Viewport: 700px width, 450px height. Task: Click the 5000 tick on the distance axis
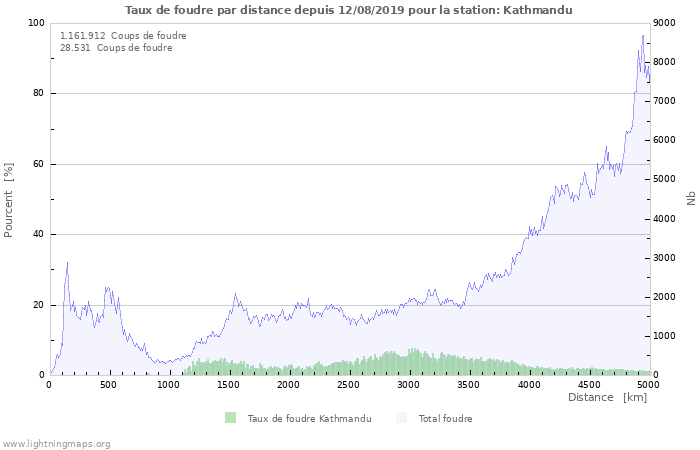click(647, 385)
